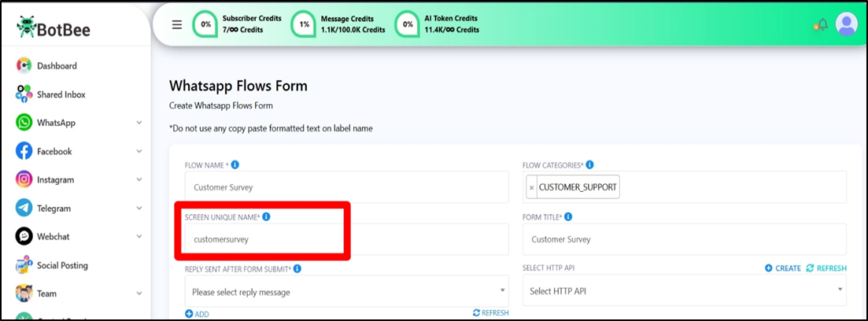Click the user profile avatar
Screen dimensions: 868x321
pos(846,24)
